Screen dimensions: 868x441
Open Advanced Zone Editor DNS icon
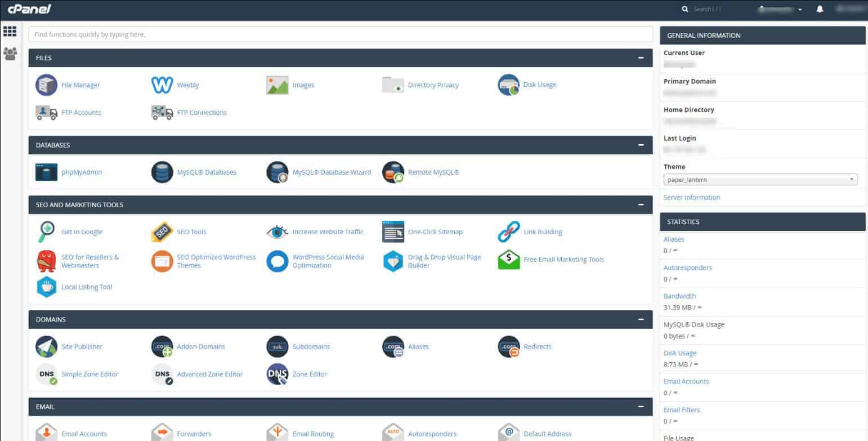point(162,375)
